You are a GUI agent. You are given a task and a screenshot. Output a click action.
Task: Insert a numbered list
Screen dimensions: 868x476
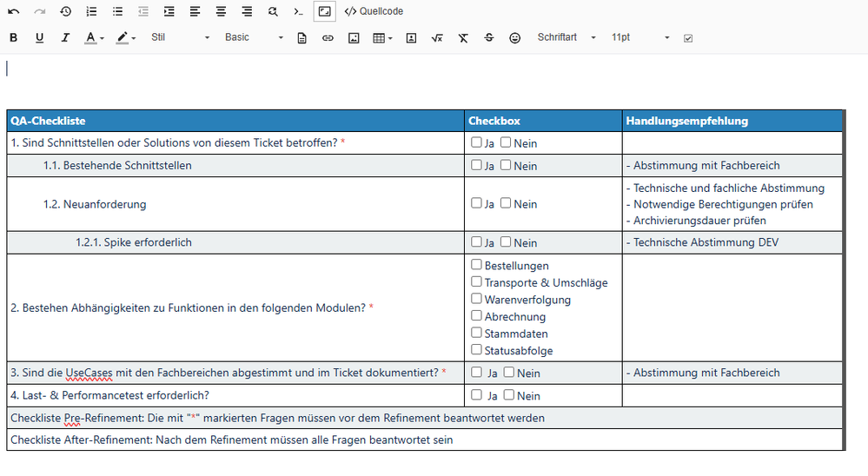92,11
